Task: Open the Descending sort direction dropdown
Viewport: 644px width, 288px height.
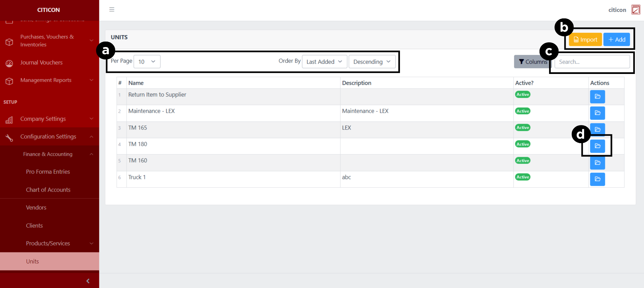Action: click(x=372, y=62)
